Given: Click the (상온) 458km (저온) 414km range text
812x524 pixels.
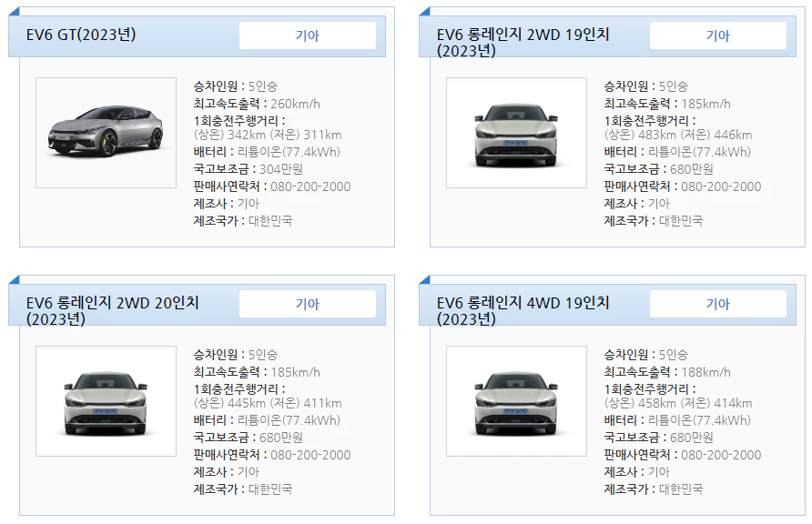Looking at the screenshot, I should [678, 404].
